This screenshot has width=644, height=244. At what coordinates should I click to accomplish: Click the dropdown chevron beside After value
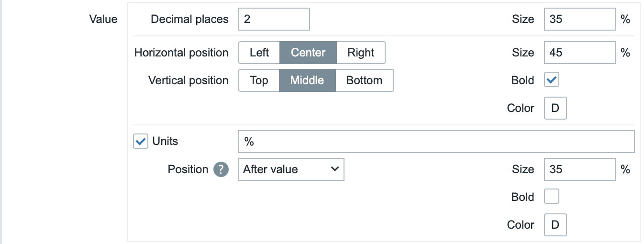(335, 169)
